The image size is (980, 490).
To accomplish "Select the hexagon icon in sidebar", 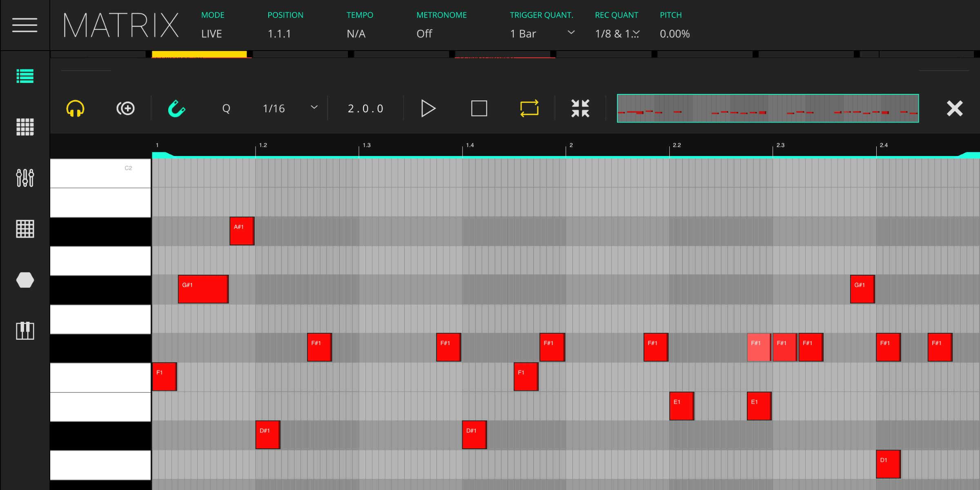I will click(25, 280).
